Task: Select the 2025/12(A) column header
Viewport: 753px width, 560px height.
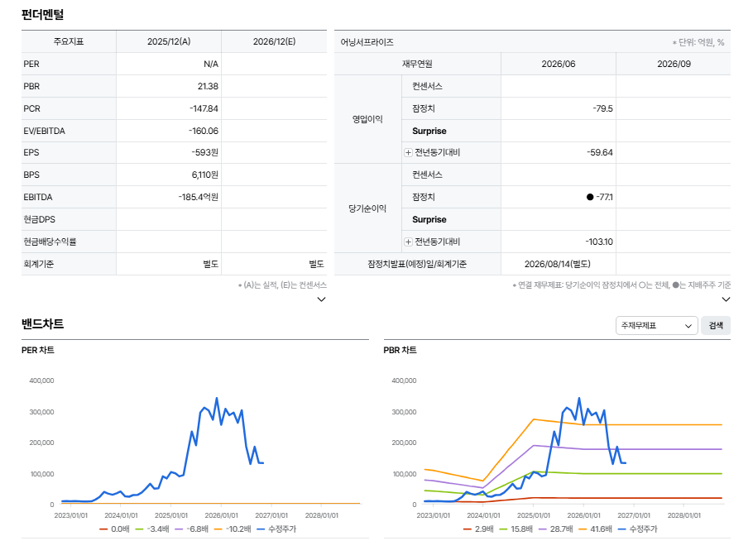Action: (169, 41)
